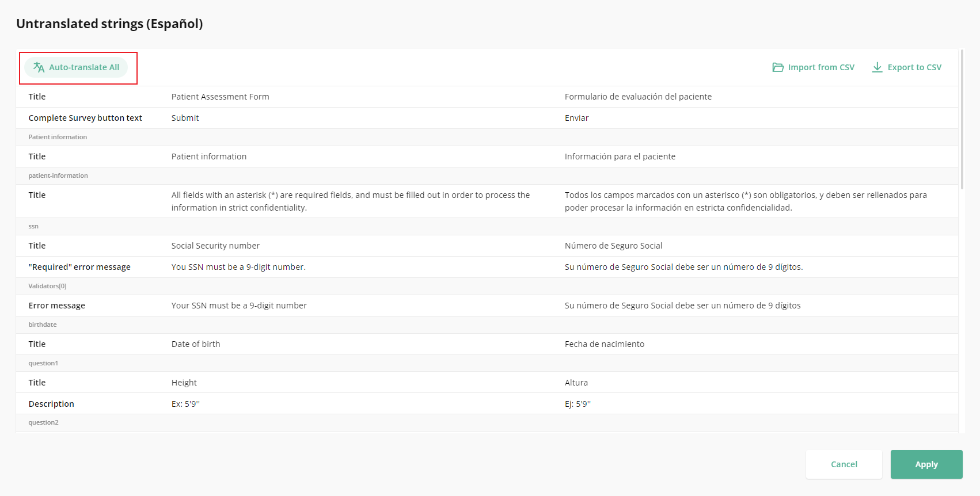Select source text 'Your SSN must be a 9-digit number'
The width and height of the screenshot is (980, 496).
click(239, 306)
